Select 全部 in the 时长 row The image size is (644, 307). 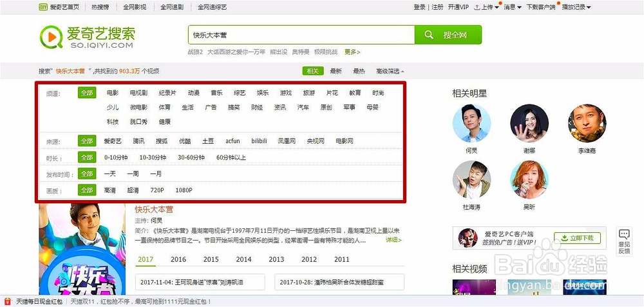87,157
